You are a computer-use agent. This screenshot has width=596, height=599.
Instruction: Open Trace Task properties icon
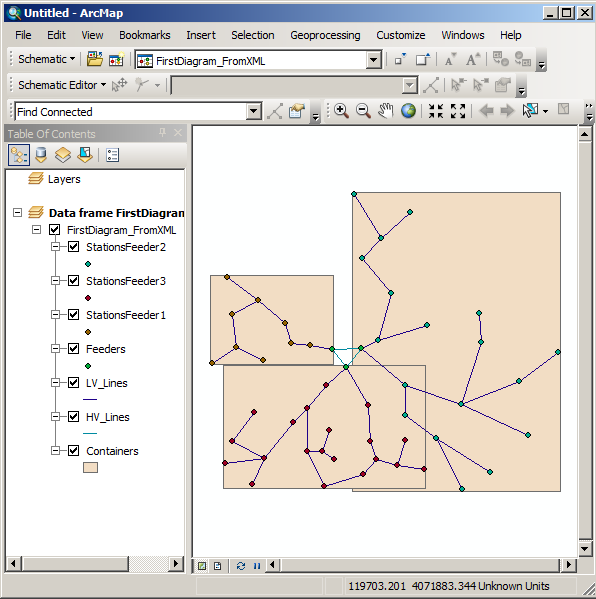[297, 111]
